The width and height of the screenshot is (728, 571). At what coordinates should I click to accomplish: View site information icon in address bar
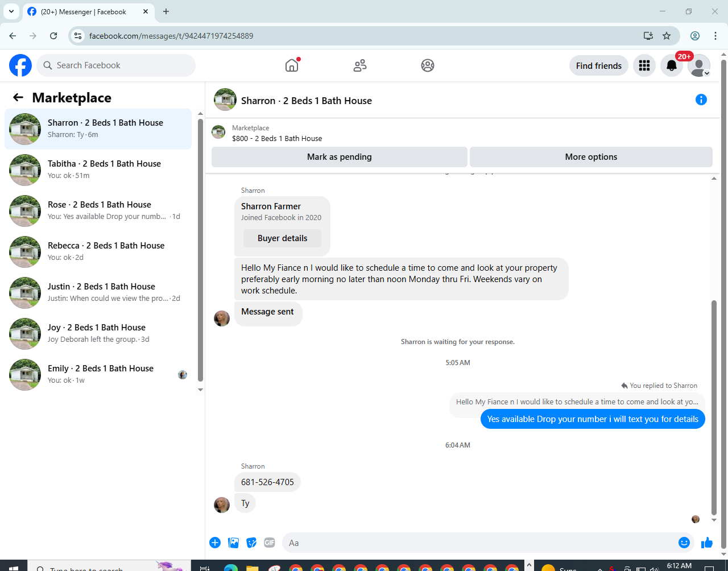point(79,36)
